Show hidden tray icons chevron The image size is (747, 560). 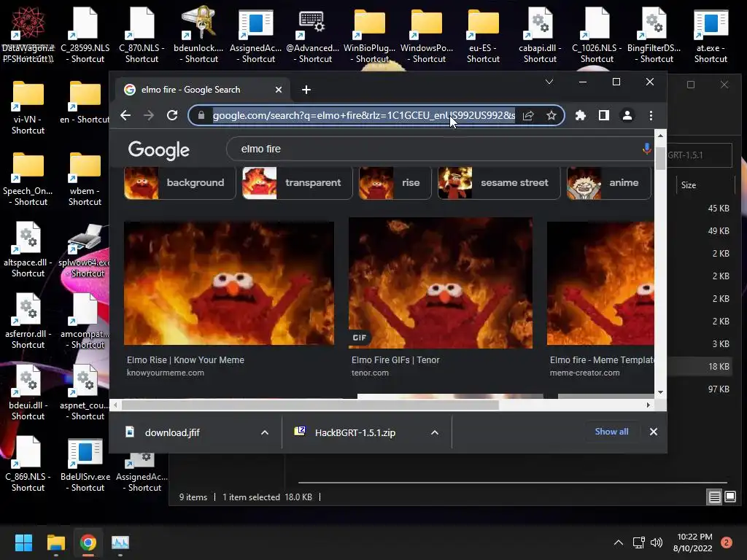coord(619,542)
